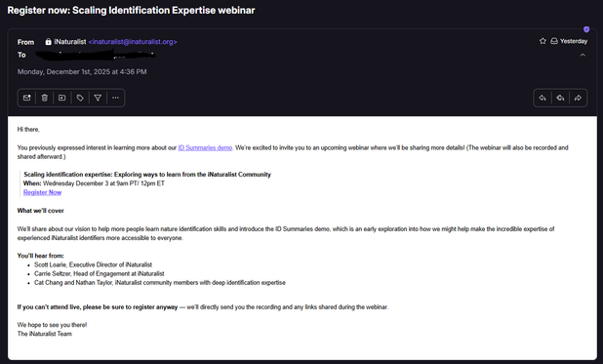Open the Move to folder option

click(61, 98)
